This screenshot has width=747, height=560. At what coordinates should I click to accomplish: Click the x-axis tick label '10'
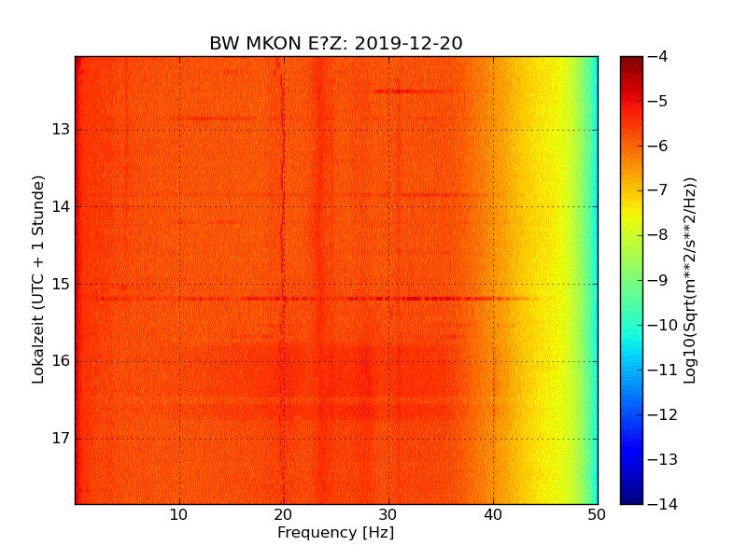(x=178, y=515)
